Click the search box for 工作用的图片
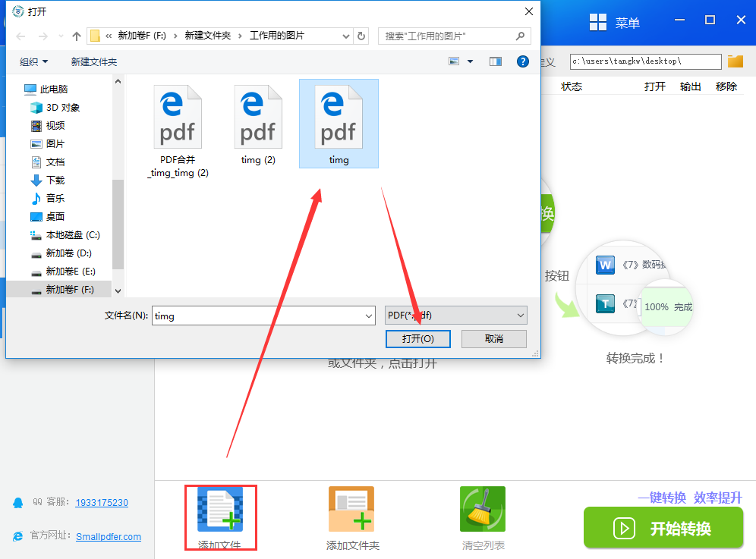This screenshot has width=756, height=559. [448, 36]
